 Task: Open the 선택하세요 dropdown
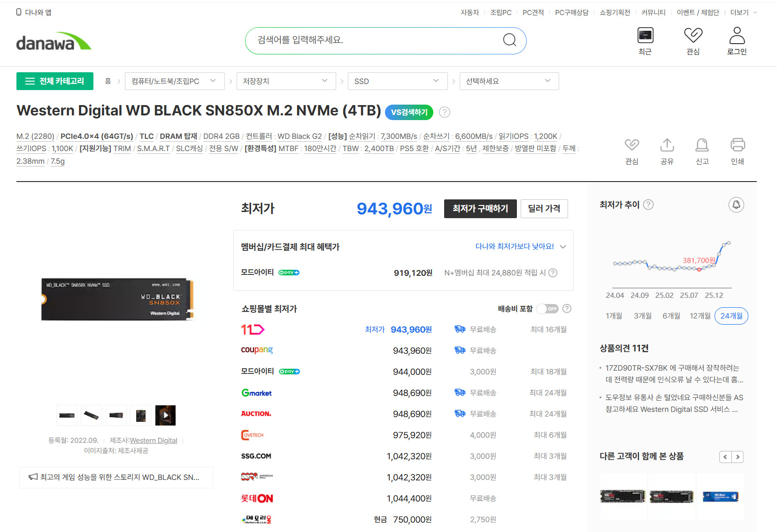[509, 81]
